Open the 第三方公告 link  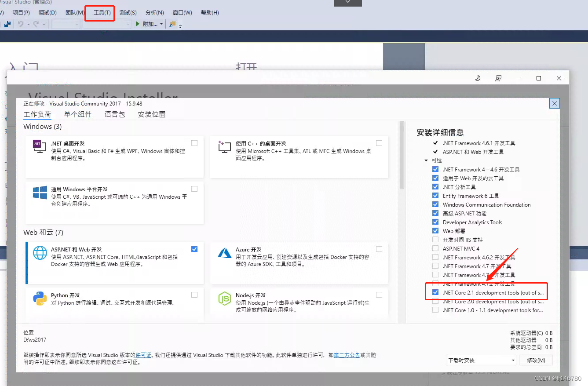coord(347,355)
